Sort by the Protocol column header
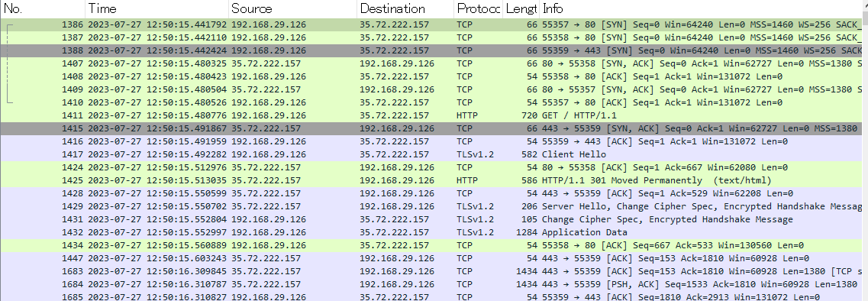 coord(479,8)
